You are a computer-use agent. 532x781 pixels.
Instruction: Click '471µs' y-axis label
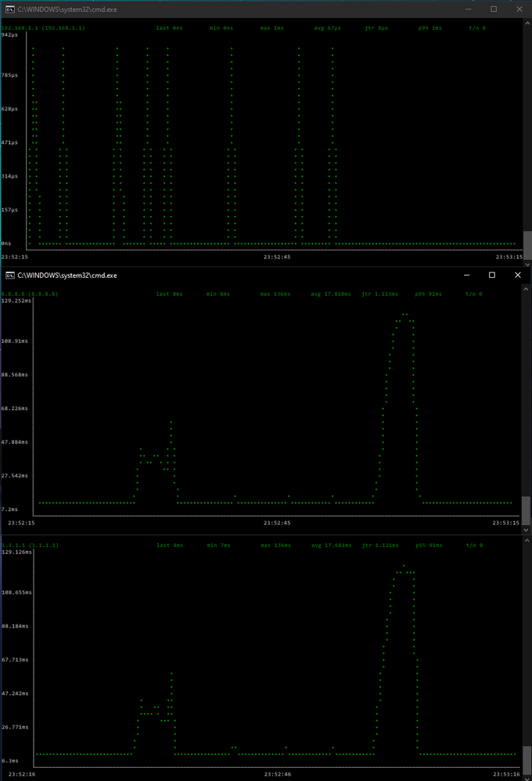(9, 142)
